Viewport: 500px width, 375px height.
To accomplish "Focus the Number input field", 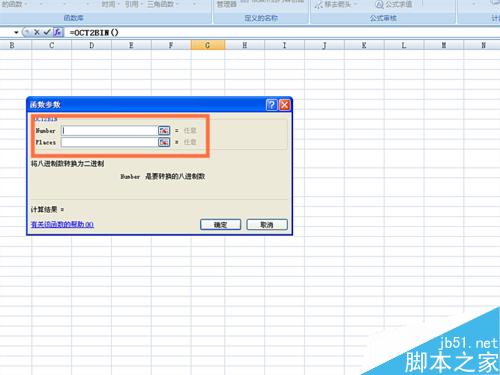I will point(109,131).
